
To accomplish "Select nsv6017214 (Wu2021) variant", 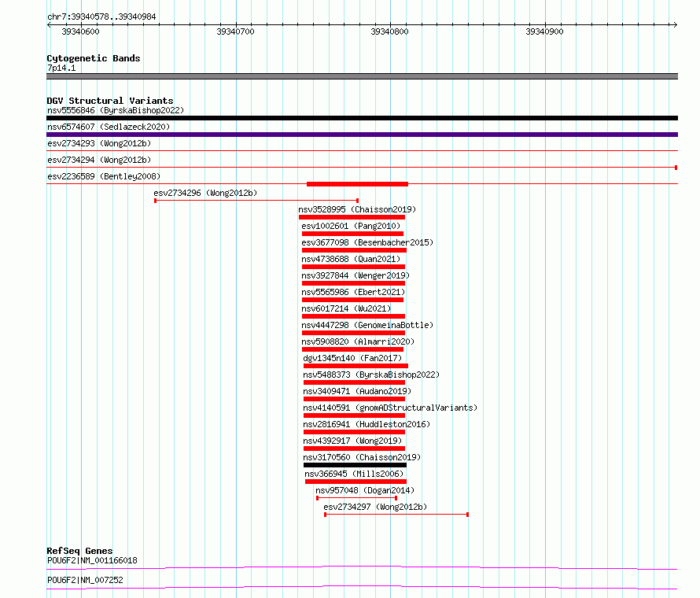I will coord(346,308).
